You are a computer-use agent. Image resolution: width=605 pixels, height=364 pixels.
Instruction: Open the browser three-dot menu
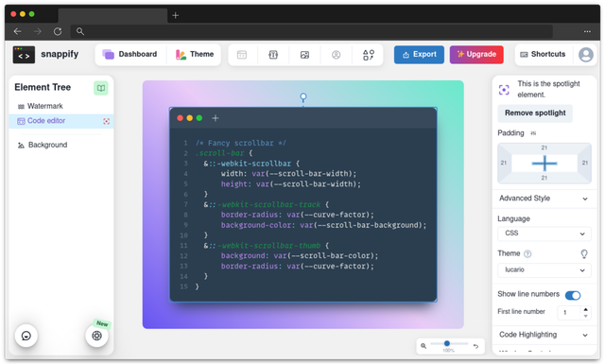[x=587, y=31]
